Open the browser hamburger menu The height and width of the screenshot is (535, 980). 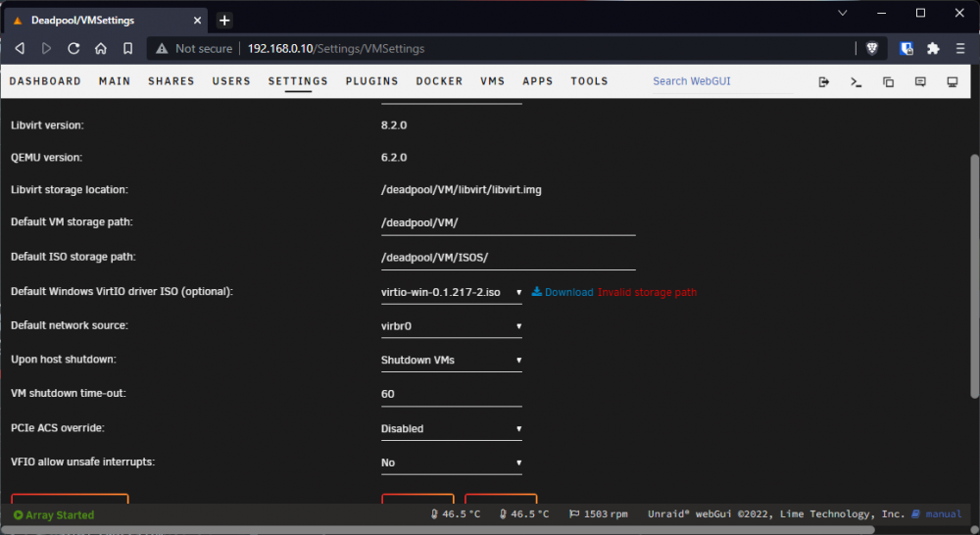pos(960,48)
